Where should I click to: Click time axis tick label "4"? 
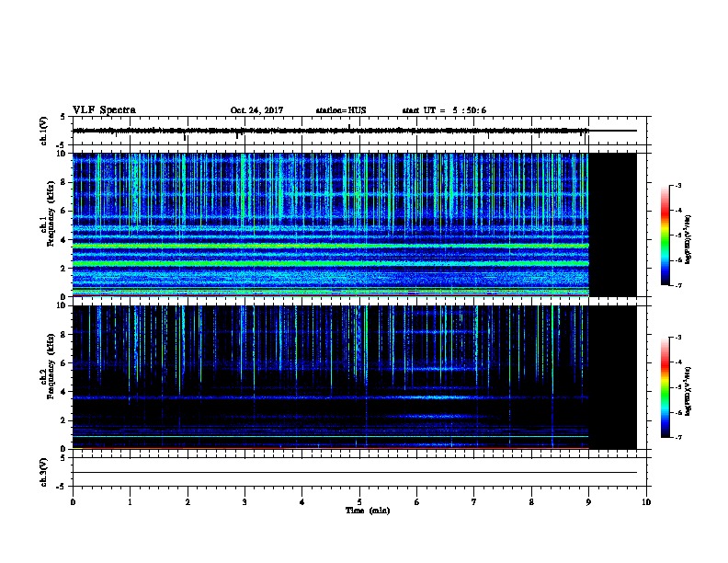(302, 502)
